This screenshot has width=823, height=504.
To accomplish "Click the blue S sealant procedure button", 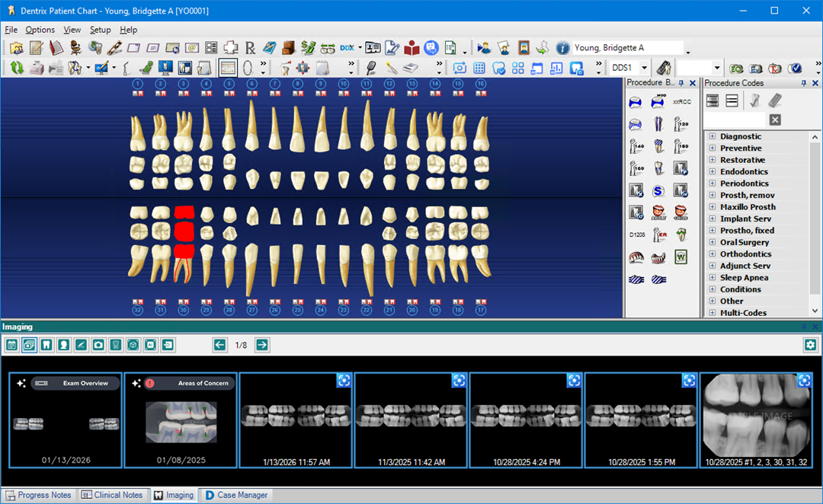I will pyautogui.click(x=658, y=190).
